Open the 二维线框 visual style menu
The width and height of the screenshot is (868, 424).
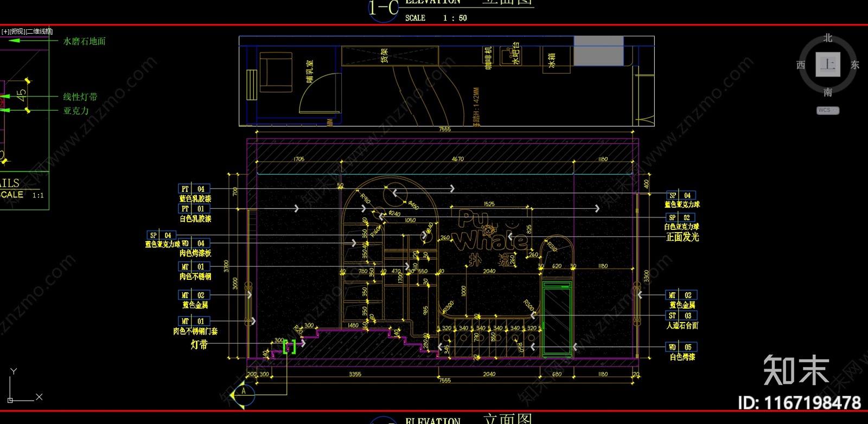coord(40,31)
